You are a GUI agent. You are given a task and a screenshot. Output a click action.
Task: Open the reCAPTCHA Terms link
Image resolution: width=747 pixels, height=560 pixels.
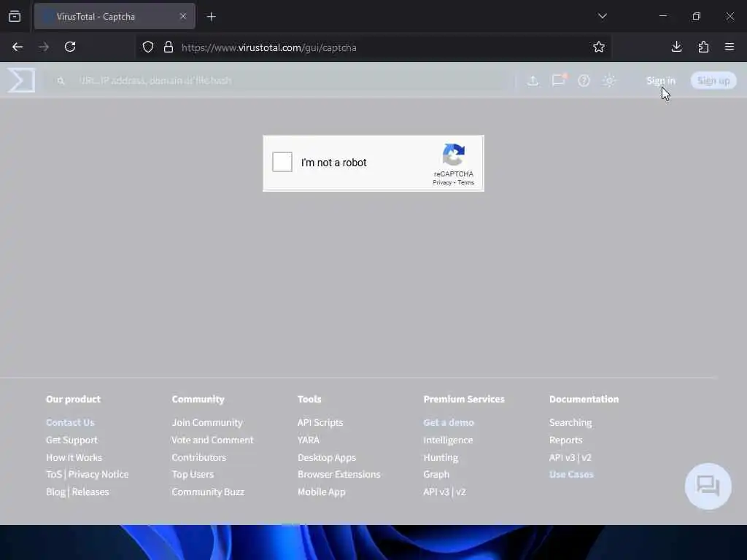coord(466,182)
